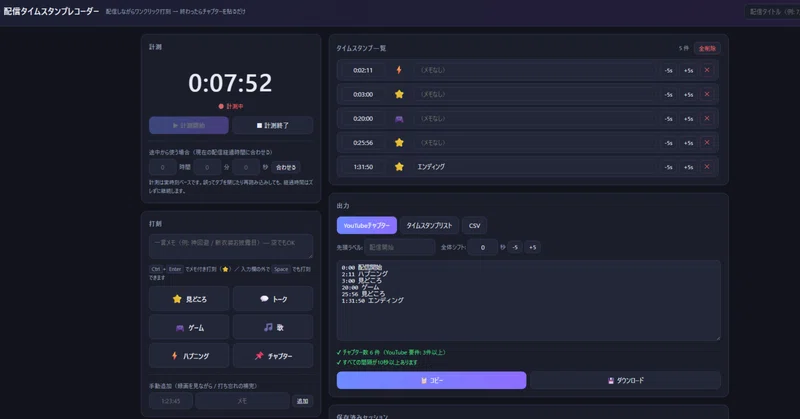Delete the 0:25:56 timestamp with red X

click(707, 142)
